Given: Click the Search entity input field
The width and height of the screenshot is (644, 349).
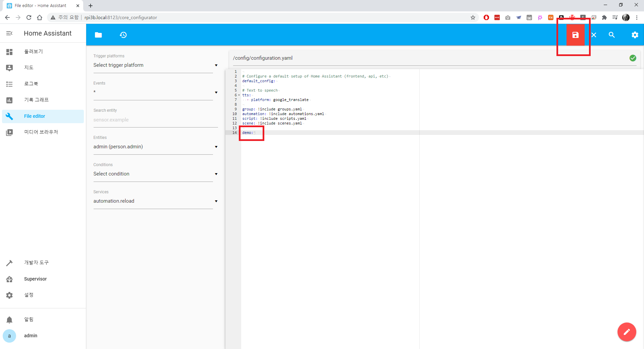Looking at the screenshot, I should [x=156, y=120].
